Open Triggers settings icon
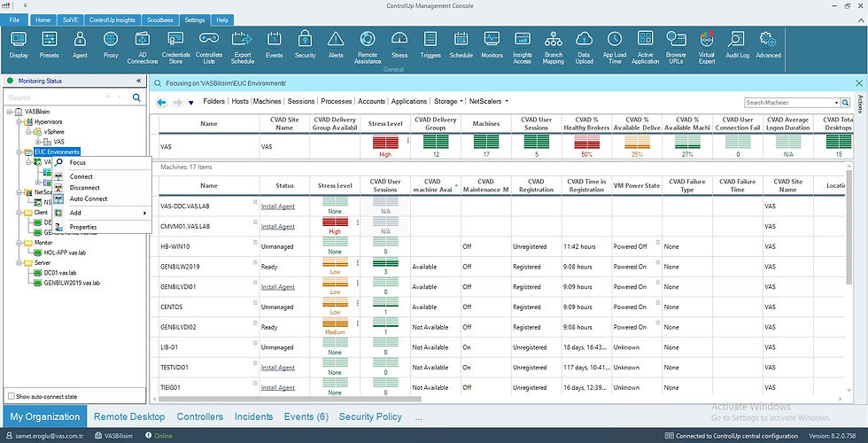868x443 pixels. pyautogui.click(x=430, y=45)
